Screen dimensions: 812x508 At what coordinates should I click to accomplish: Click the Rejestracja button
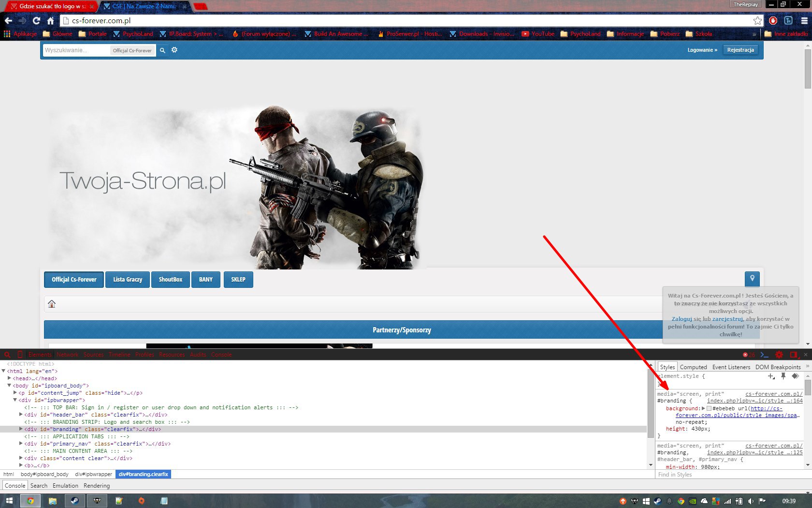pyautogui.click(x=740, y=50)
